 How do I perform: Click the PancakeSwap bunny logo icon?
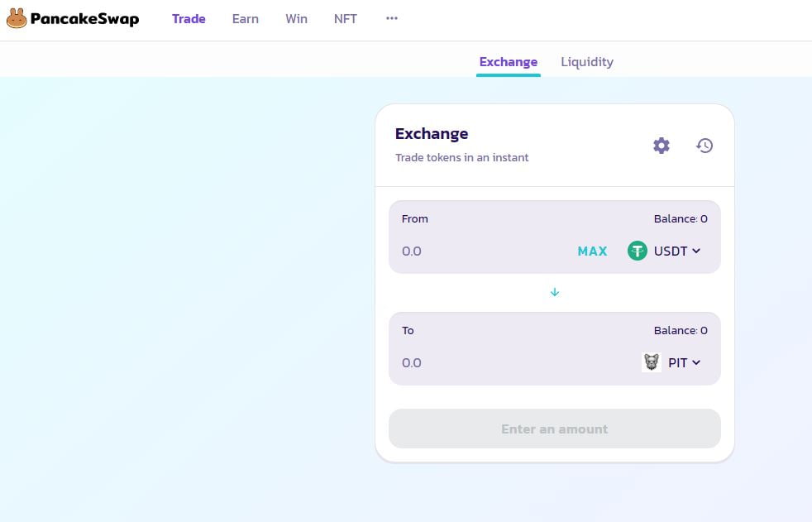pyautogui.click(x=17, y=18)
